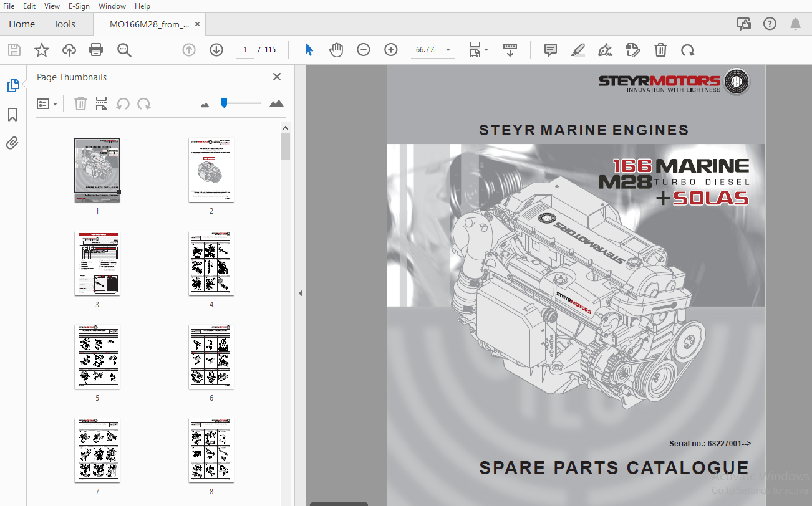This screenshot has width=812, height=506.
Task: Open the E-Sign menu
Action: pyautogui.click(x=79, y=6)
